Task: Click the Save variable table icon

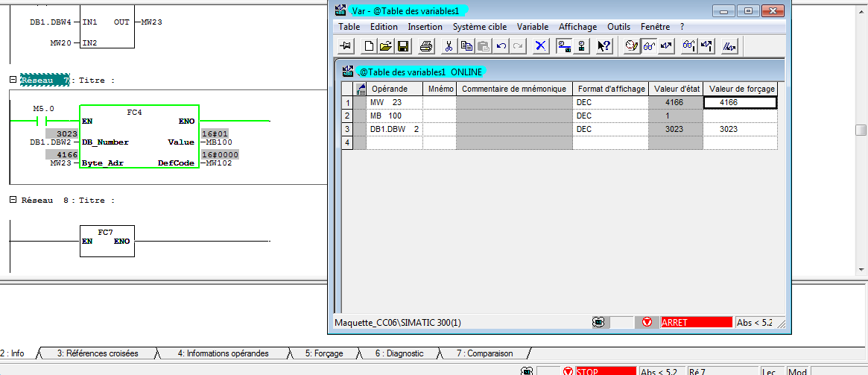Action: pos(403,46)
